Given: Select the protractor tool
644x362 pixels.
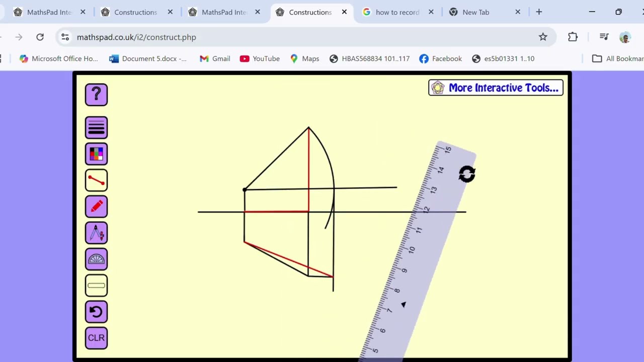Looking at the screenshot, I should 96,259.
